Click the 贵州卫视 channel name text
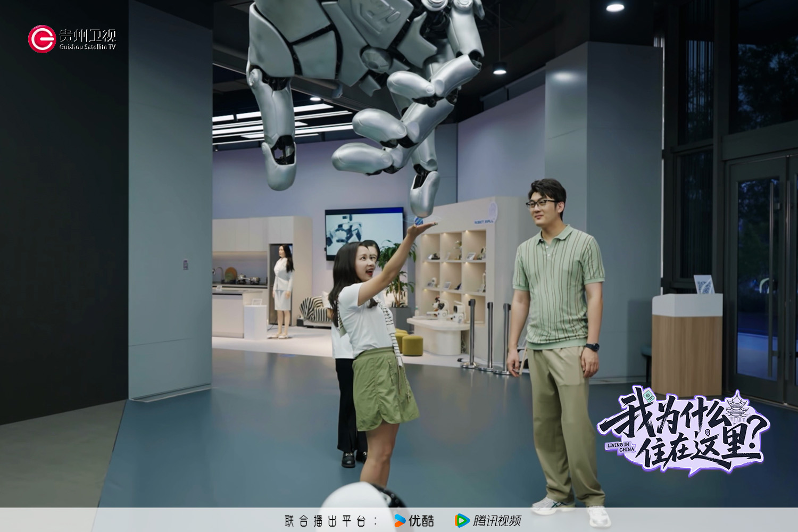This screenshot has height=532, width=798. tap(87, 36)
